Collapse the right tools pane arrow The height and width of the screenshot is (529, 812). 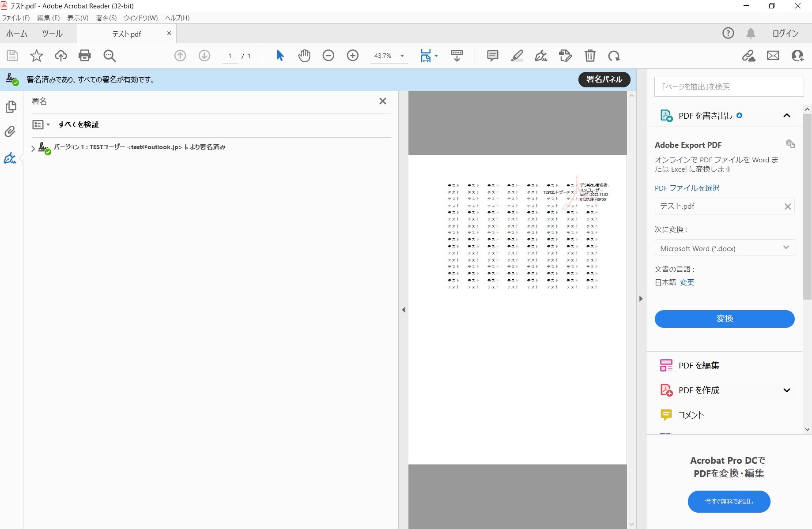(641, 299)
